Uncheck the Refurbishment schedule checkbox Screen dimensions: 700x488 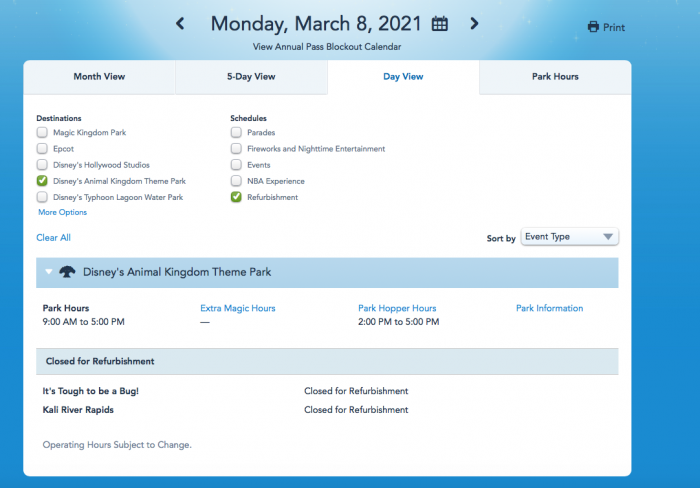pos(236,197)
